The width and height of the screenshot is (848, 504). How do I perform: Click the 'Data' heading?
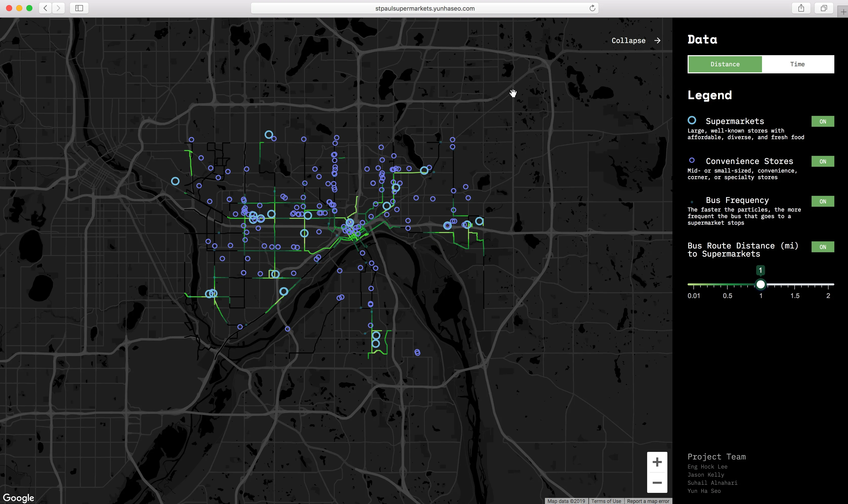coord(702,39)
